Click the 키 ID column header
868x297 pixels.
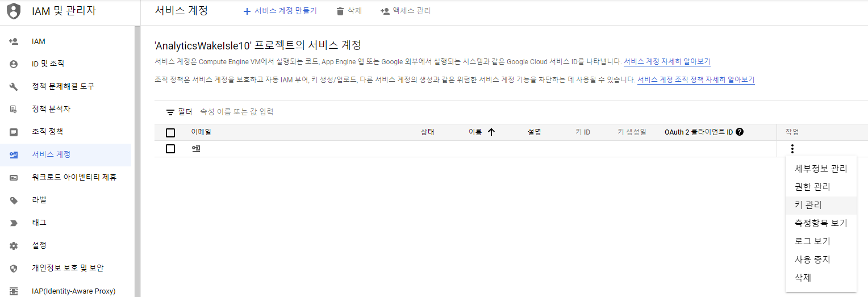point(583,132)
